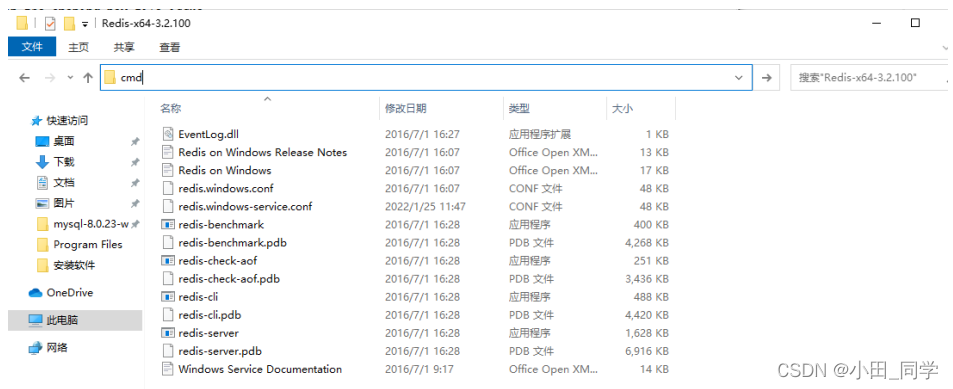Click the redis-benchmark application icon
This screenshot has height=389, width=953.
point(168,224)
